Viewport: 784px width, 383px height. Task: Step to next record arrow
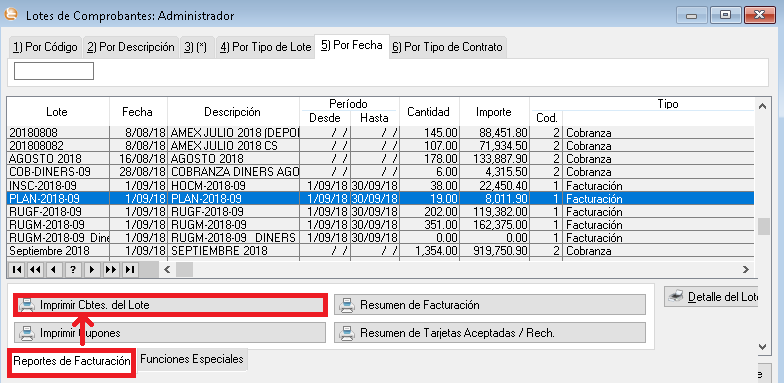[x=92, y=270]
